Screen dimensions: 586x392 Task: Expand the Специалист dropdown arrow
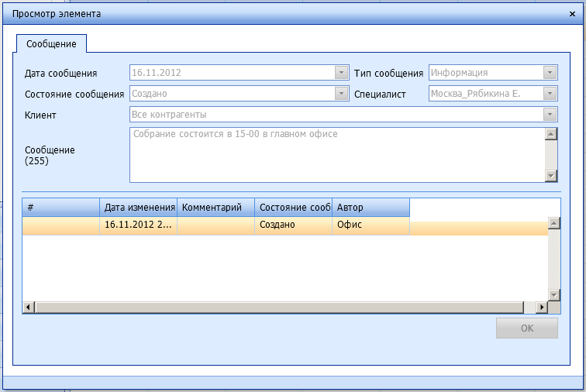[550, 94]
